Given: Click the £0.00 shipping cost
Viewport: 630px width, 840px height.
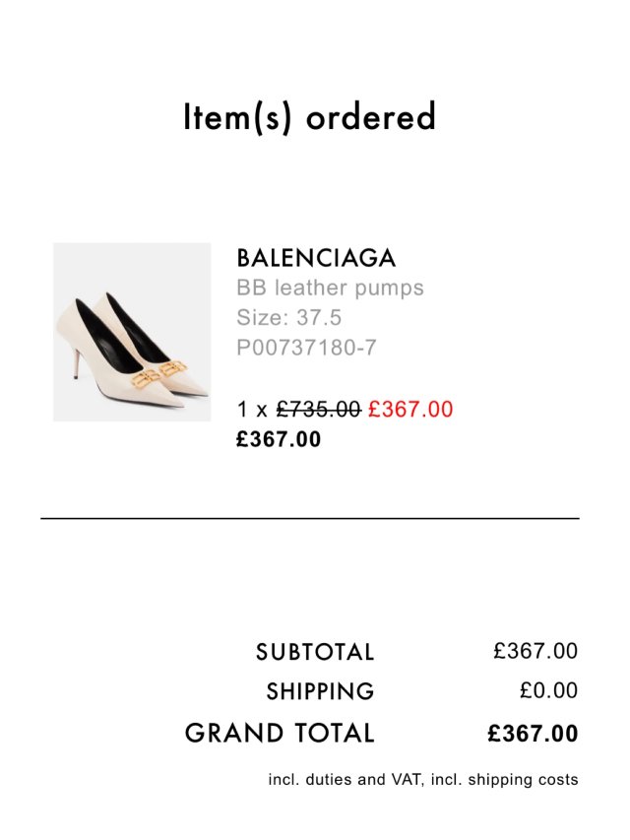Looking at the screenshot, I should (x=548, y=691).
